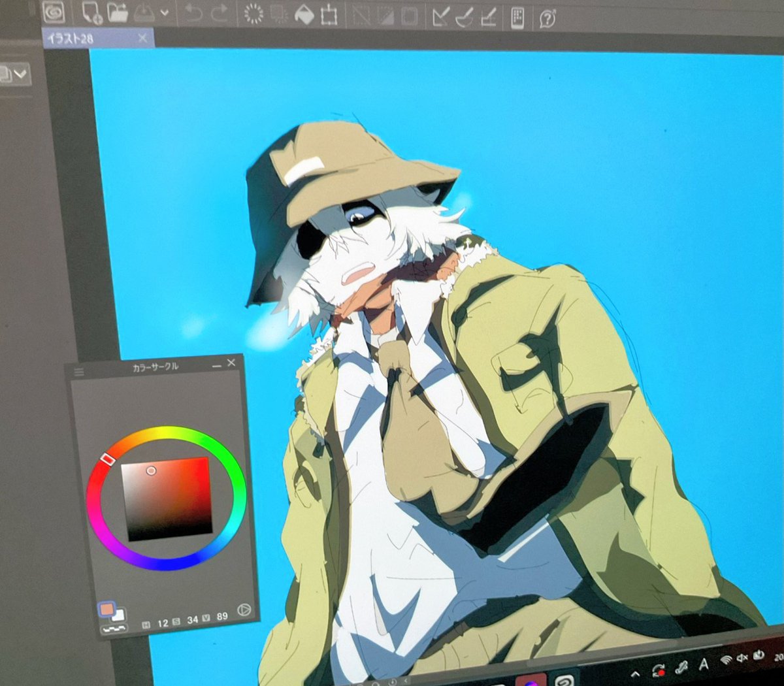Screen dimensions: 784x686
Task: Click the Deselect icon
Action: [x=361, y=16]
